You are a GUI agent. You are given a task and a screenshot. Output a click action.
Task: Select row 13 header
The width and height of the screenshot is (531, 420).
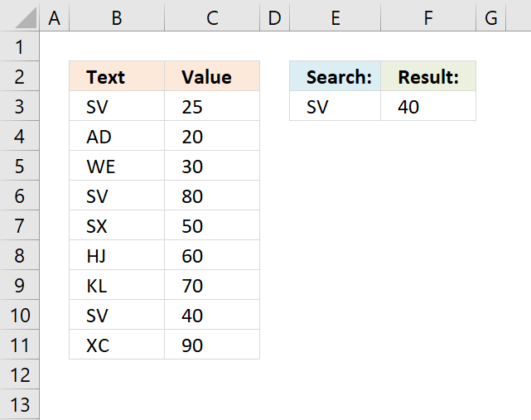click(20, 404)
